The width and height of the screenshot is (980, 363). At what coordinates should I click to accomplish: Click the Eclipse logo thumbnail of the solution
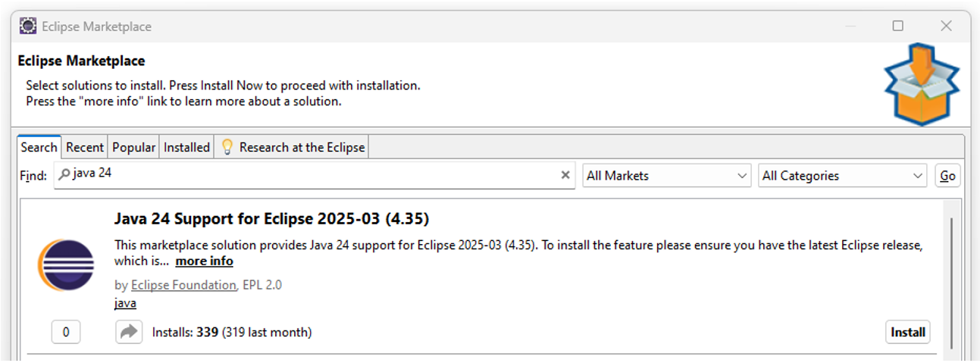coord(66,266)
